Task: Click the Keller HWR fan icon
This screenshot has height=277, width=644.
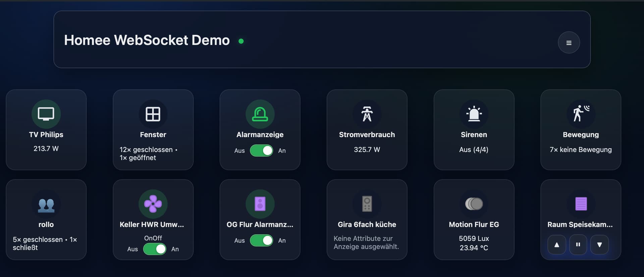Action: (x=153, y=204)
